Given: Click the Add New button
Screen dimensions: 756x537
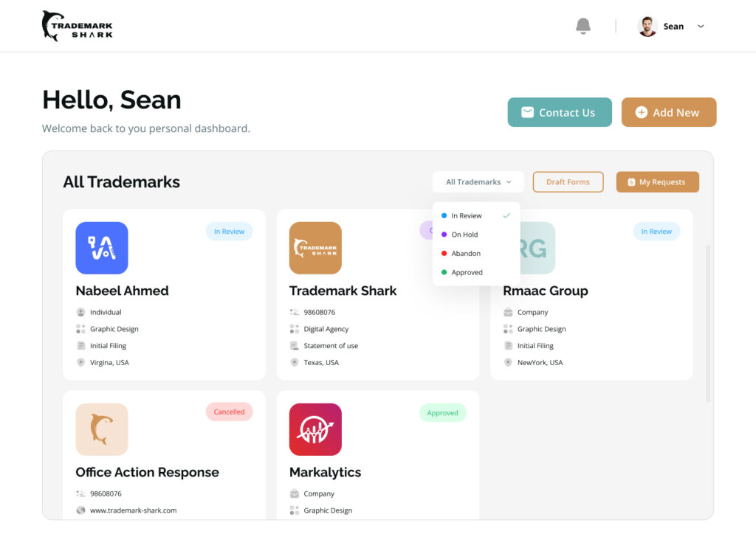Looking at the screenshot, I should (668, 112).
